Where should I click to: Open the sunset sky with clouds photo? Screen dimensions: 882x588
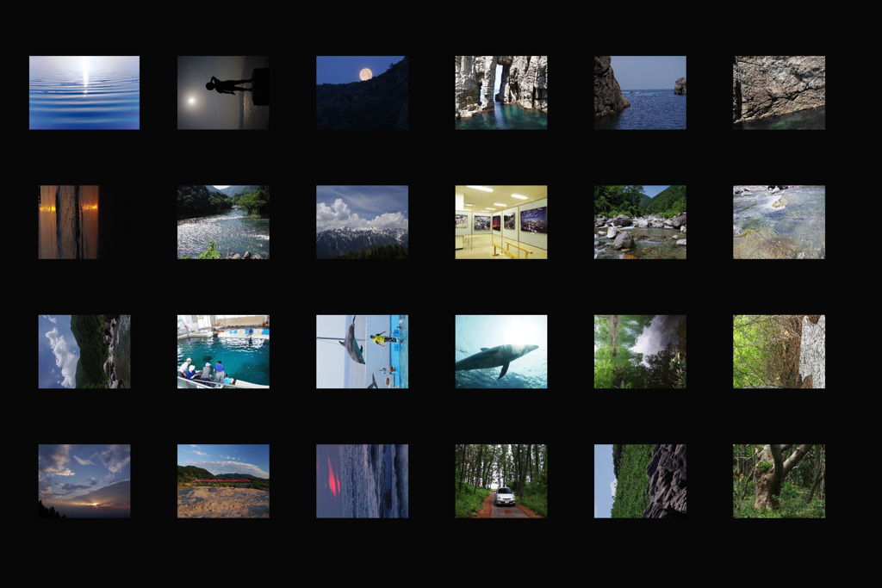(x=84, y=480)
